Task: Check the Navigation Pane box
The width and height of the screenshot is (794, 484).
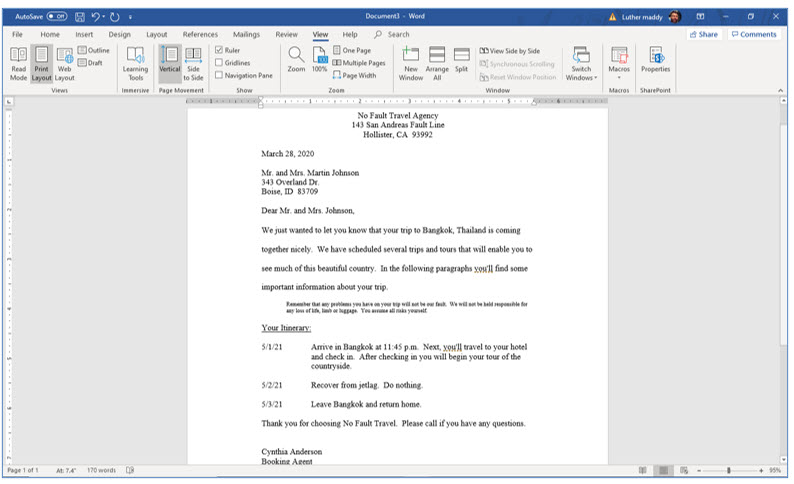Action: 219,75
